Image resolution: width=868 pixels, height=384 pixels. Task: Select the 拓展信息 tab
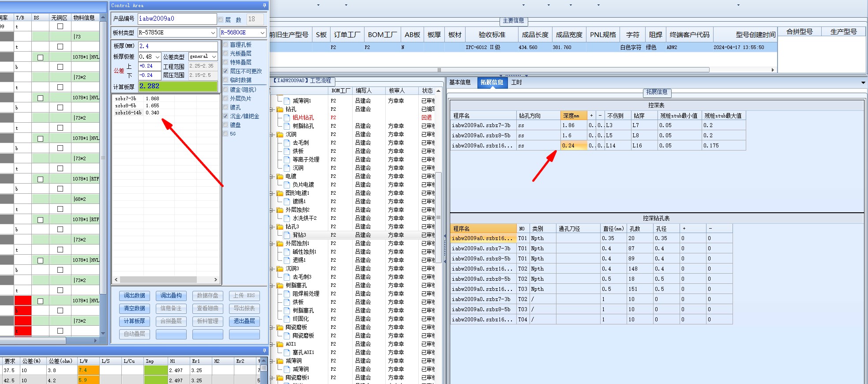point(492,83)
